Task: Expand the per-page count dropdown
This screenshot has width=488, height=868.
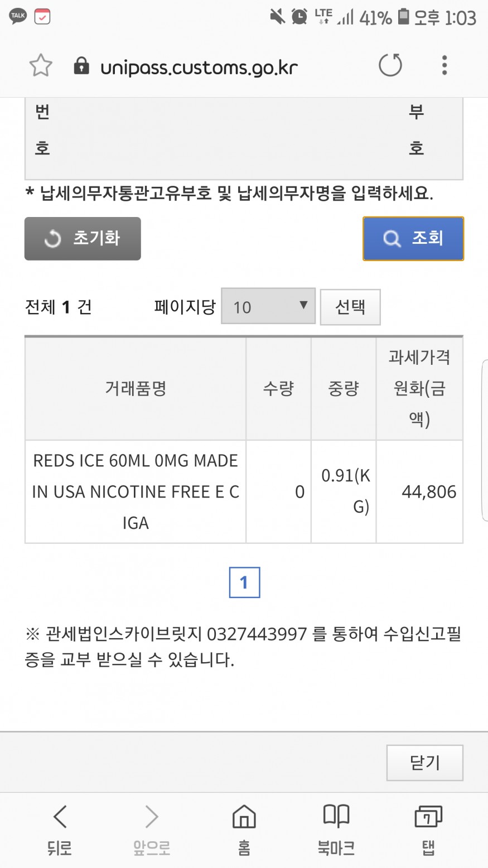Action: (268, 306)
